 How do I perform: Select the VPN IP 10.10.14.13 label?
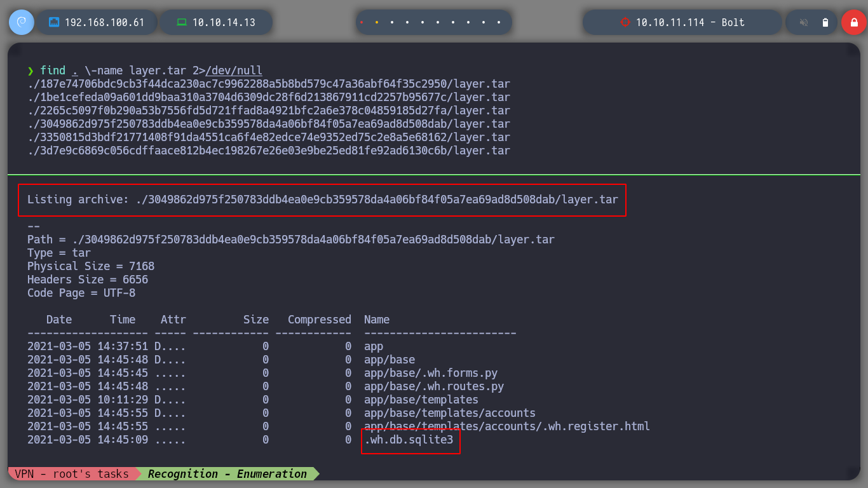point(224,22)
